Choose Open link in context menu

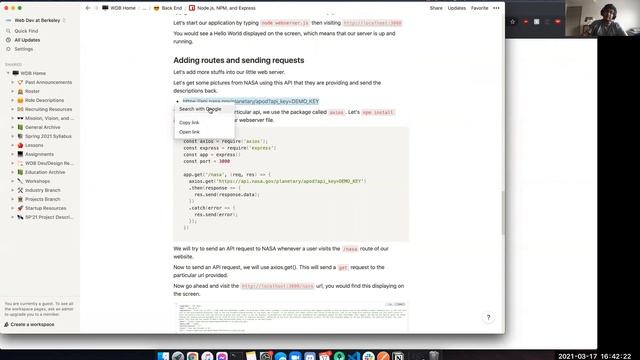pyautogui.click(x=204, y=132)
